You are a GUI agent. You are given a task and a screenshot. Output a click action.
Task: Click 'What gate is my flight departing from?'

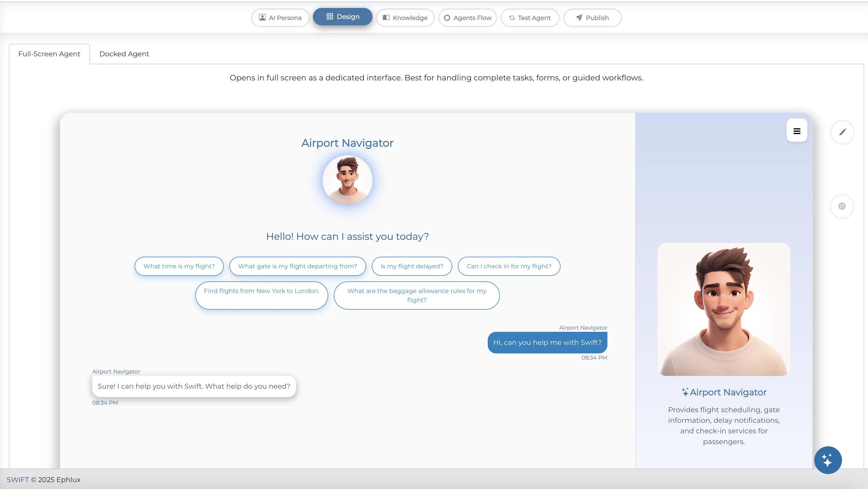tap(297, 266)
